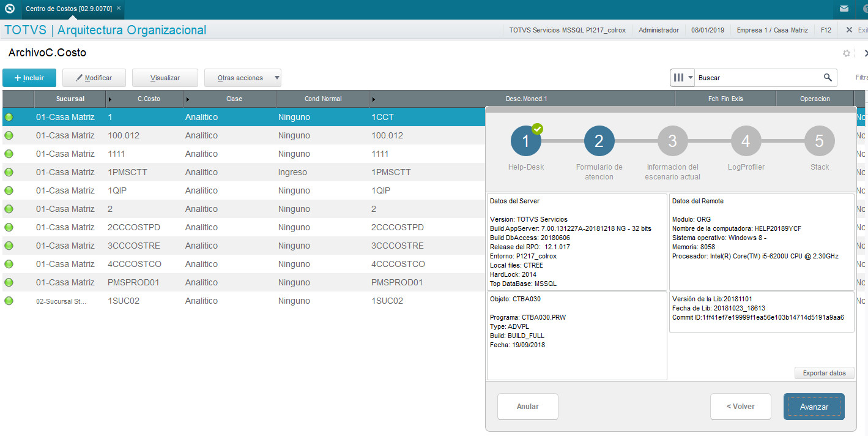Expand Desc.Moned.1 column header arrow
Screen dimensions: 868x436
point(374,99)
